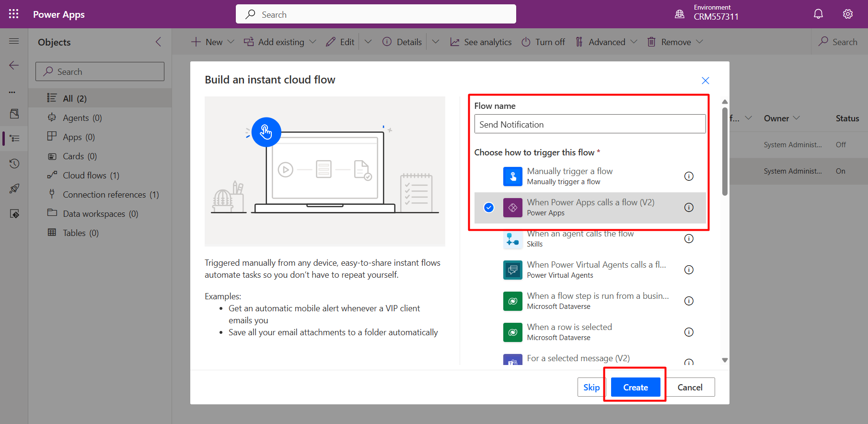Click info icon for flow step run from business process
This screenshot has height=424, width=868.
pos(689,301)
